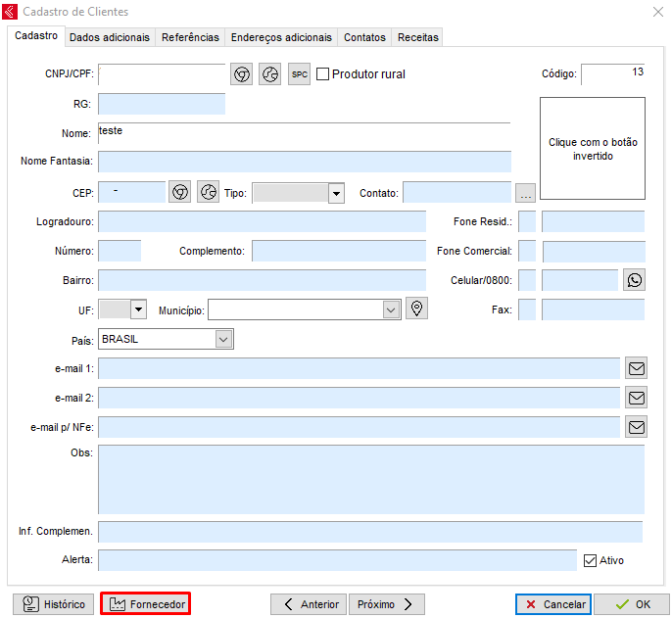672x618 pixels.
Task: Click the e-mail 2 envelope icon
Action: [637, 398]
